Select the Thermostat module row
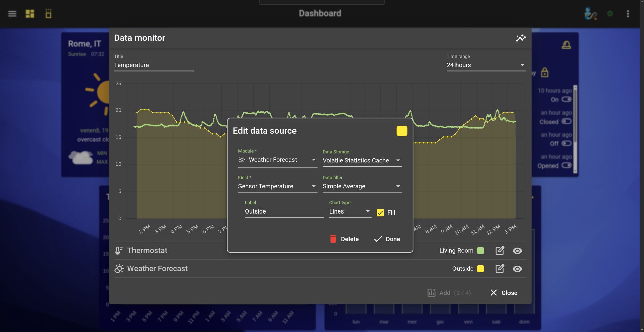644x332 pixels. point(147,251)
